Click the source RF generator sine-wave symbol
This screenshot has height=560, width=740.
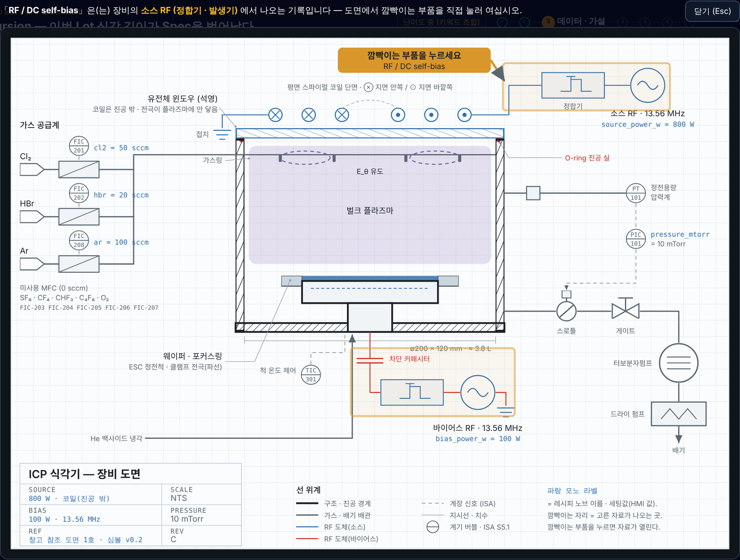tap(647, 85)
